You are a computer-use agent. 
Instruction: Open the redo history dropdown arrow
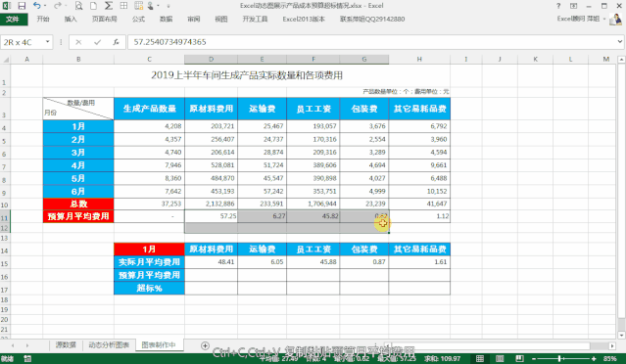(x=65, y=6)
